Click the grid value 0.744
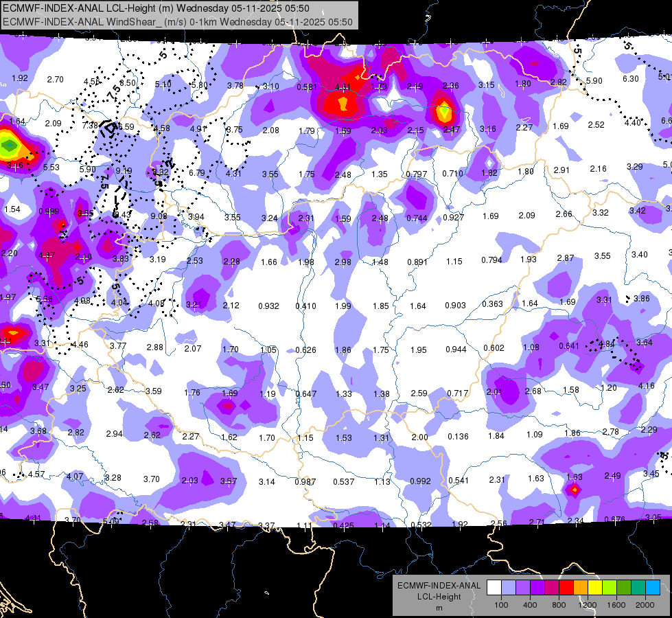The height and width of the screenshot is (618, 672). 417,218
